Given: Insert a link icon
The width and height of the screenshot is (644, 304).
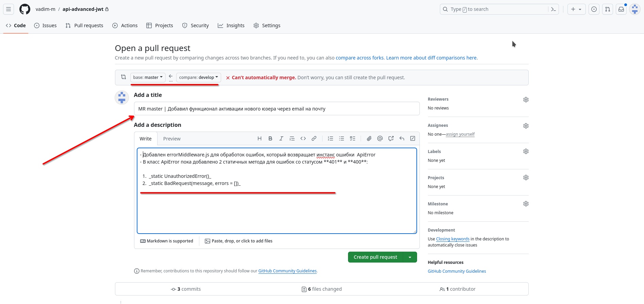Looking at the screenshot, I should click(x=314, y=138).
